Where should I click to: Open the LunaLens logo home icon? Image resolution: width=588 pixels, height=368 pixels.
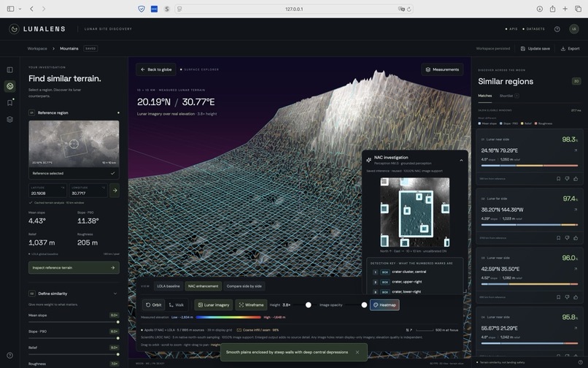14,29
